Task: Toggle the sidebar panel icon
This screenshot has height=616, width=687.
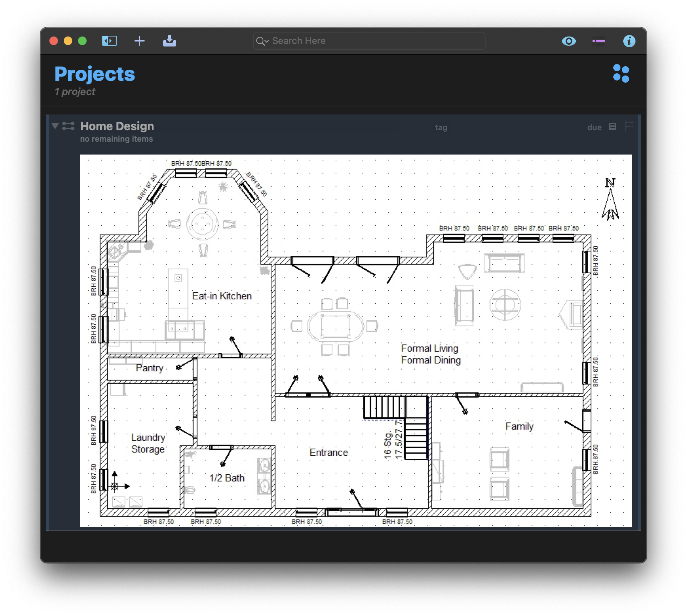Action: [109, 41]
